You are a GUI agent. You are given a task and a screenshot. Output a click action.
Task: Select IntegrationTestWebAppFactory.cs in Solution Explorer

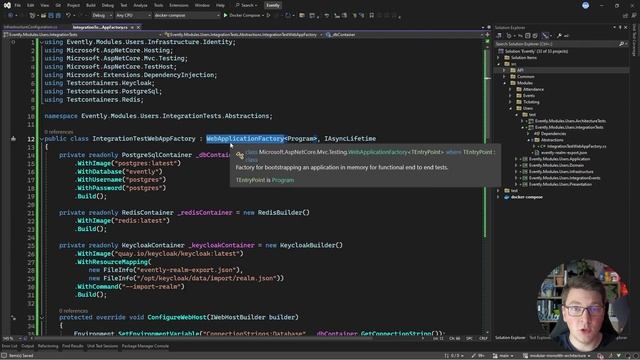pyautogui.click(x=576, y=146)
